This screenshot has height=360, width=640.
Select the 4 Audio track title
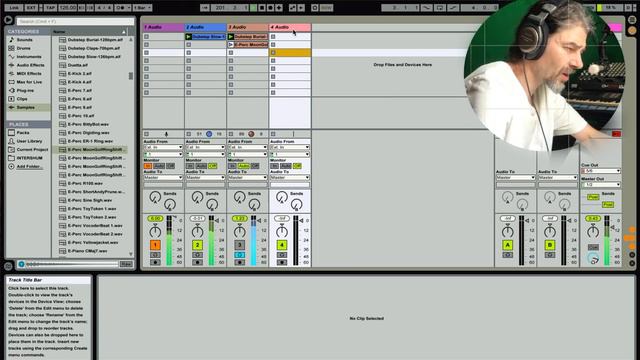pyautogui.click(x=290, y=27)
